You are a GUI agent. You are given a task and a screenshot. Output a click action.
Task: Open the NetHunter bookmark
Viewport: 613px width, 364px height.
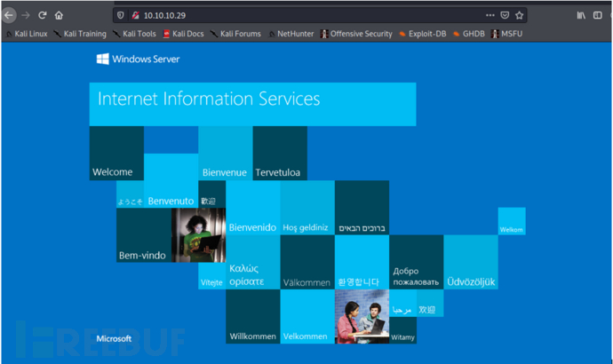[x=291, y=34]
